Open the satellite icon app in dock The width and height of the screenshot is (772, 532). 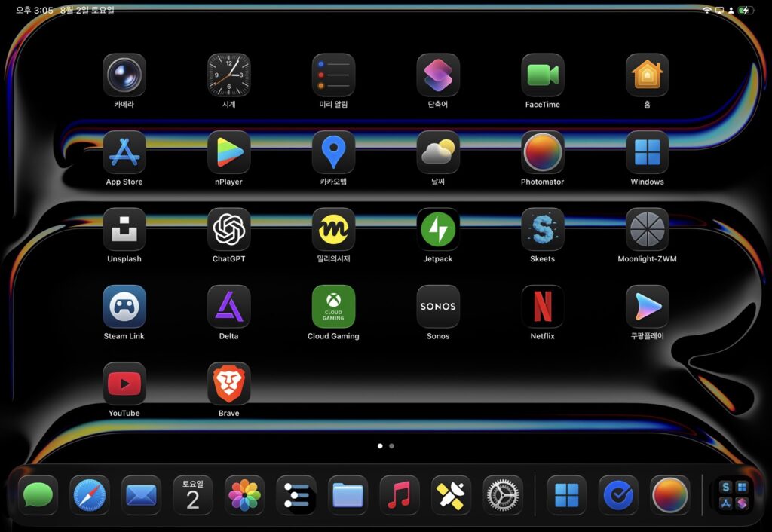[451, 495]
